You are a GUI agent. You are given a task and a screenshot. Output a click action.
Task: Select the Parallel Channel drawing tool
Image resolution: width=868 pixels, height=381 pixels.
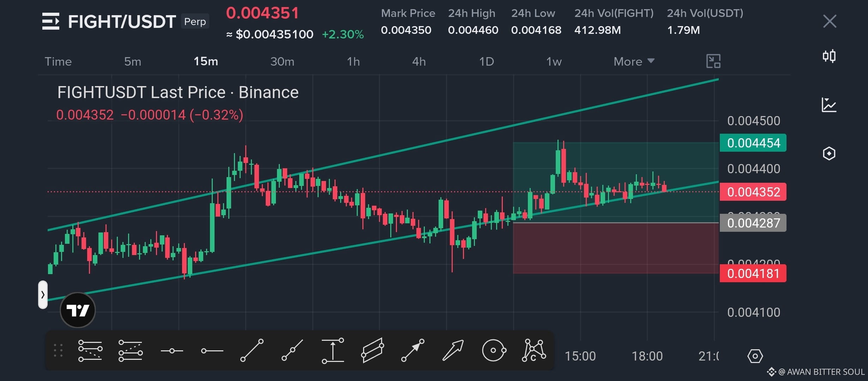373,350
